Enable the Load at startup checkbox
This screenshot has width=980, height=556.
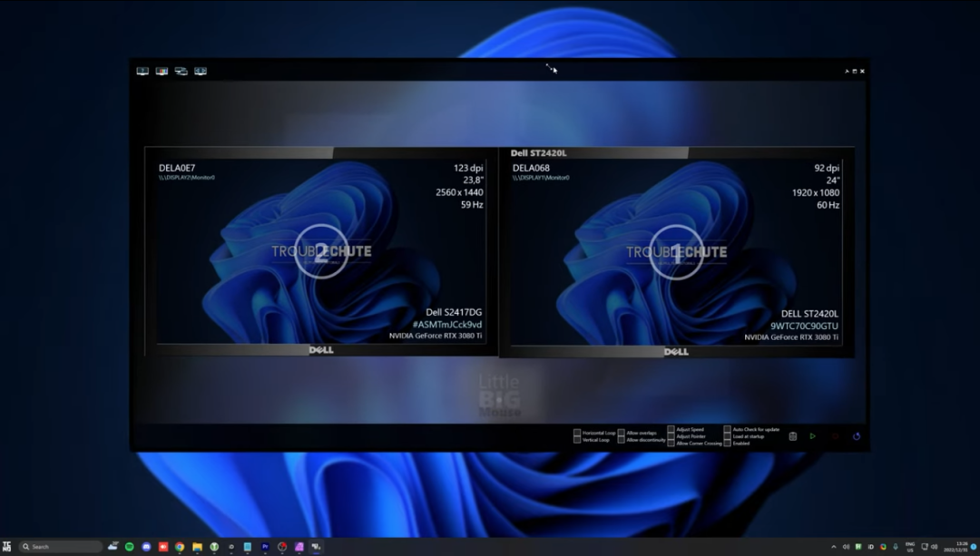tap(727, 436)
